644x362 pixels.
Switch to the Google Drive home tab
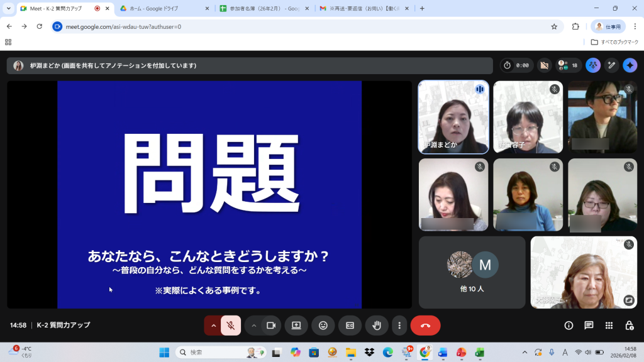162,9
